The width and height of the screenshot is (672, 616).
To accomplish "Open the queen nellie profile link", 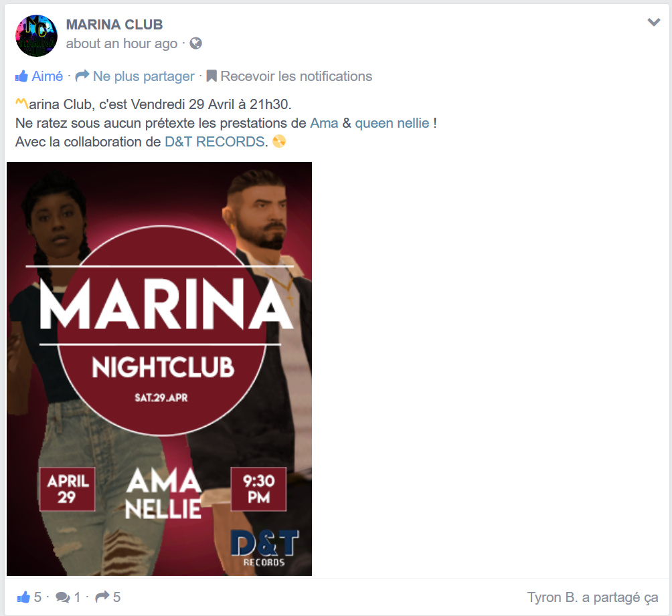I will point(392,123).
